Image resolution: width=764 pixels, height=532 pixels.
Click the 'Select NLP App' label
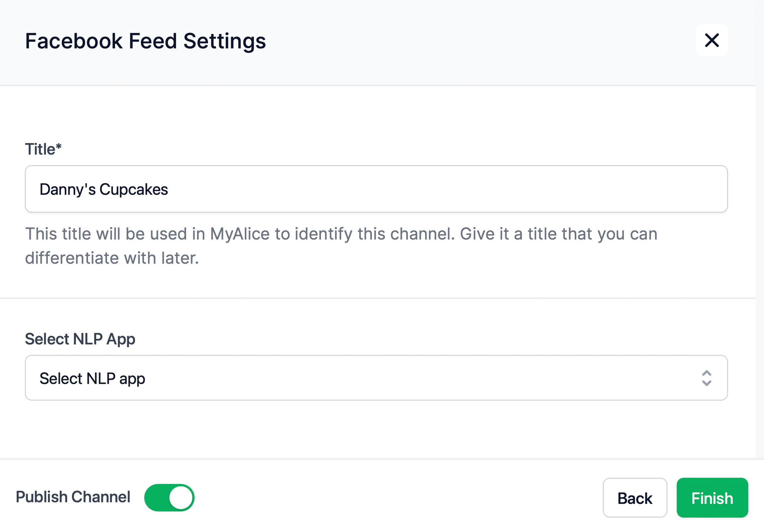click(x=80, y=339)
